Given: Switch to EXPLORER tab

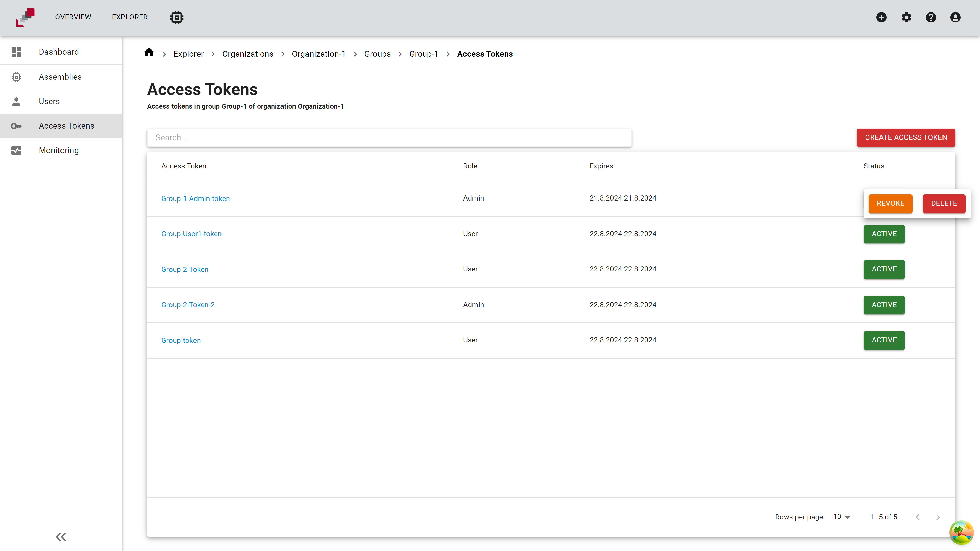Looking at the screenshot, I should (x=130, y=17).
